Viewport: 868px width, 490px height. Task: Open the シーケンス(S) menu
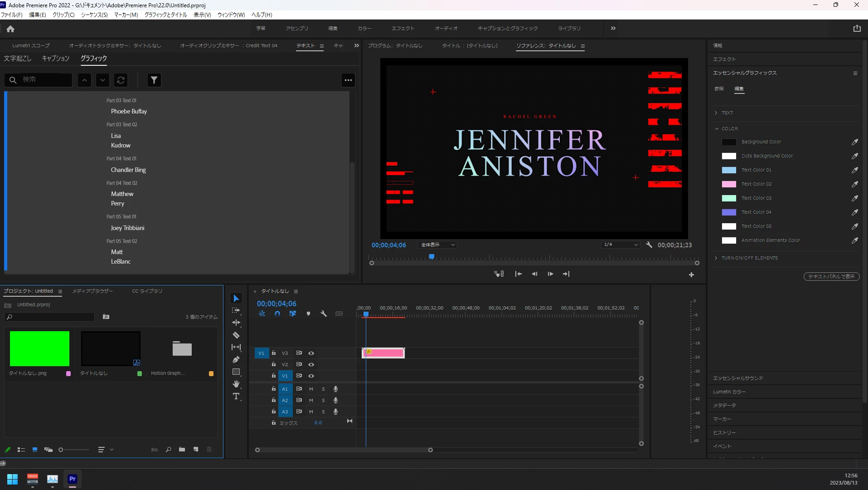click(x=94, y=15)
